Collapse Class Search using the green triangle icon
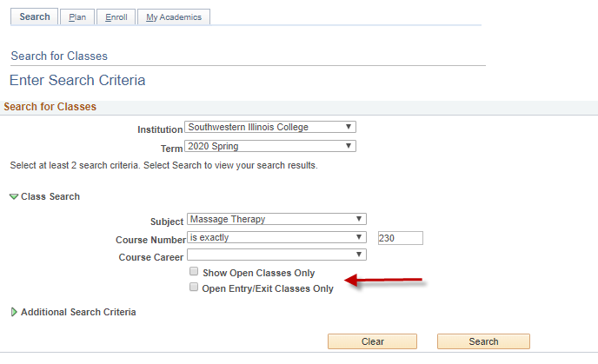598x364 pixels. pyautogui.click(x=14, y=197)
